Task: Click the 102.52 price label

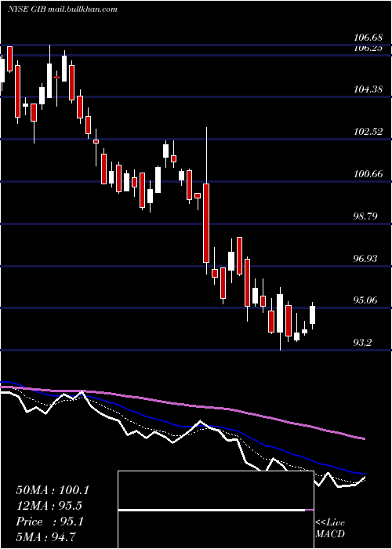Action: [x=368, y=132]
